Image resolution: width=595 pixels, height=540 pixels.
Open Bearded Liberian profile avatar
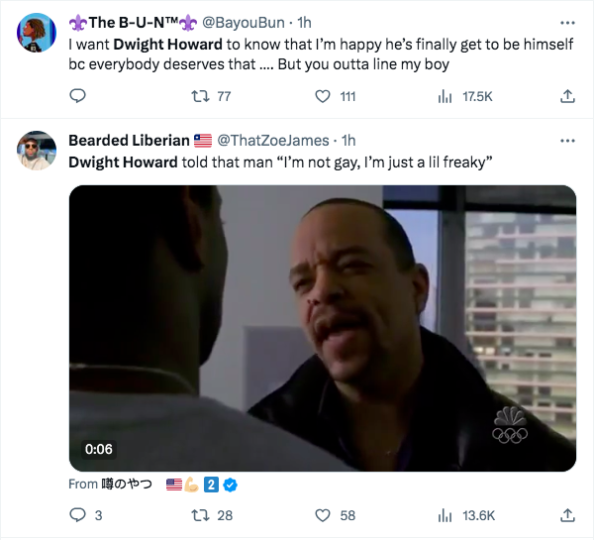pos(36,151)
